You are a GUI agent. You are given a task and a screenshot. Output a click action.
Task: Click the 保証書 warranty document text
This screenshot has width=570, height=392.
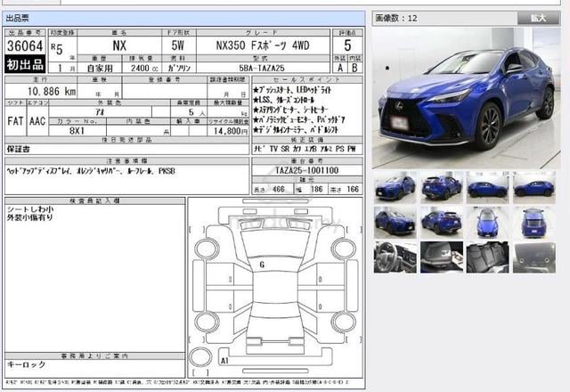[19, 149]
